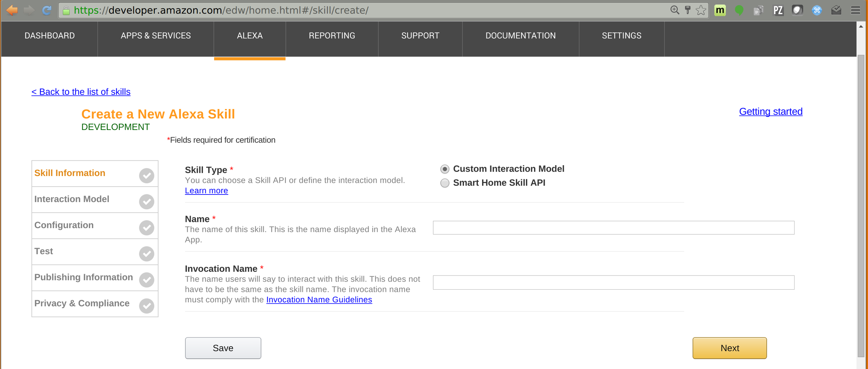The width and height of the screenshot is (868, 369).
Task: Reload the page with the refresh icon
Action: pos(47,10)
